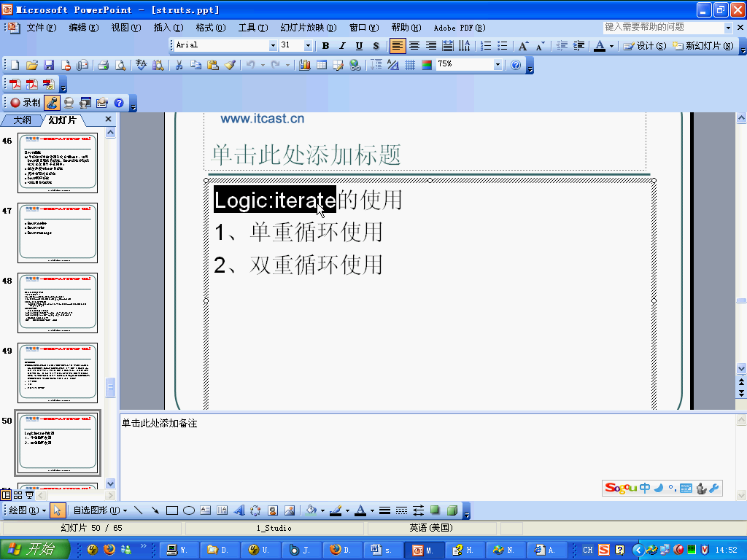Open print preview with magnifier page icon

tap(120, 65)
